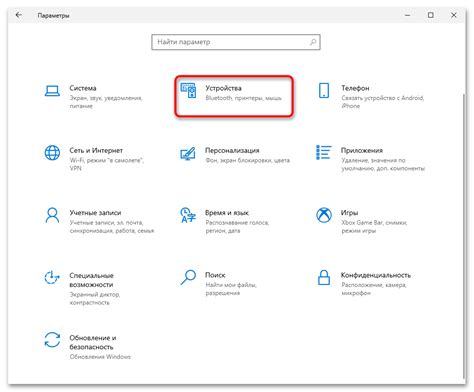Click the Фон, экран блокировки, цвета description
The image size is (474, 392).
click(248, 160)
